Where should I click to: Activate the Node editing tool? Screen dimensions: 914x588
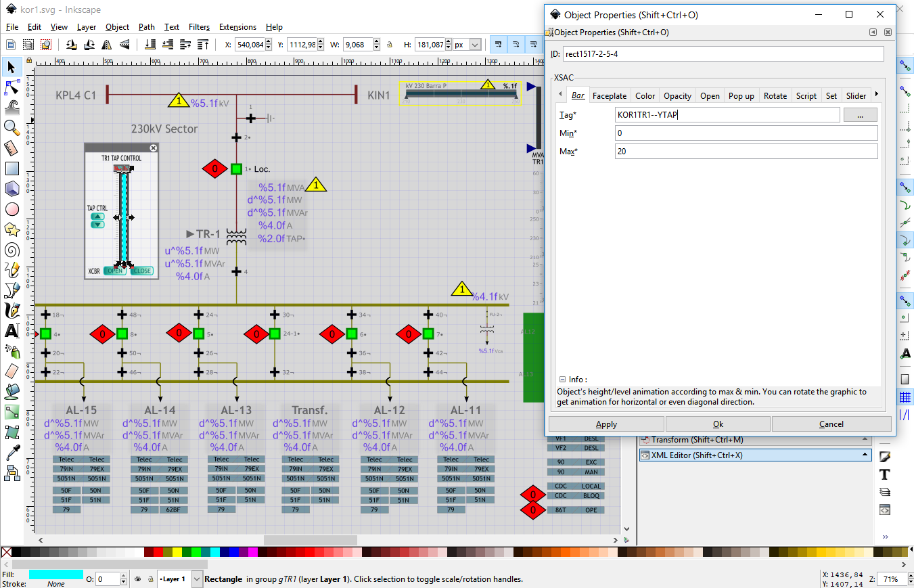coord(12,87)
